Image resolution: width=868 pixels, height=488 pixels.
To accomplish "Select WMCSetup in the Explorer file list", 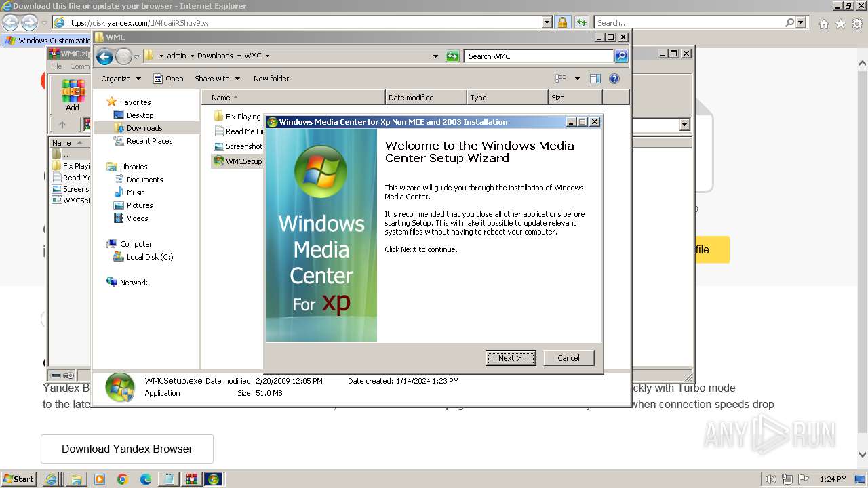I will (238, 161).
